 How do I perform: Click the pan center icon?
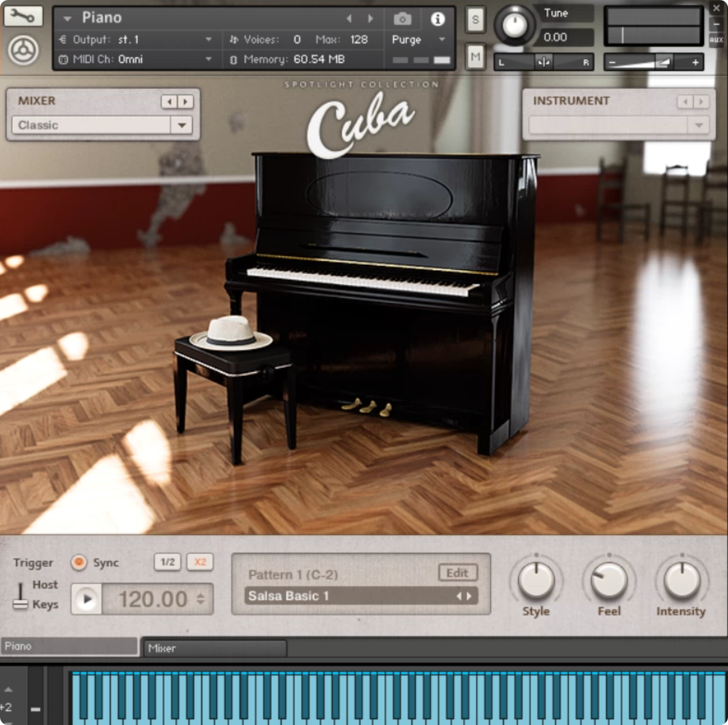[543, 62]
